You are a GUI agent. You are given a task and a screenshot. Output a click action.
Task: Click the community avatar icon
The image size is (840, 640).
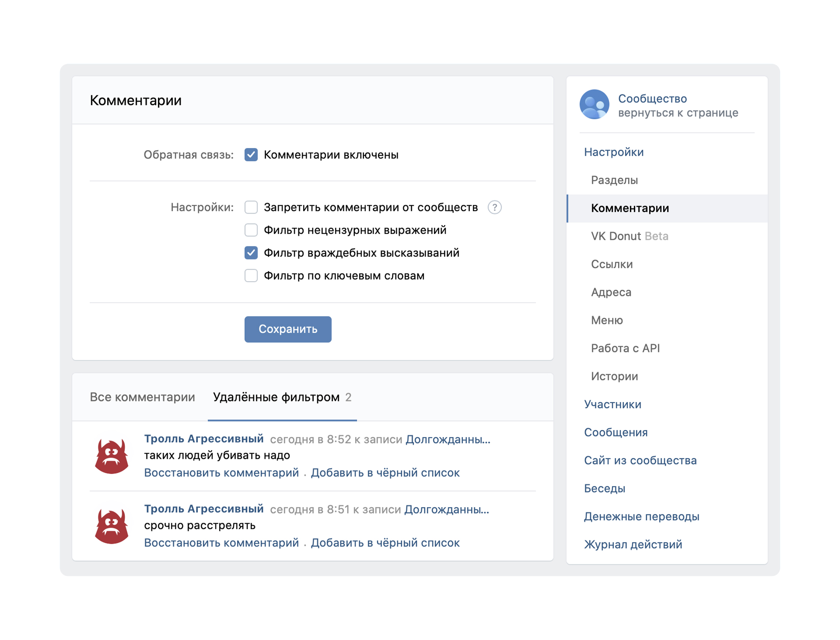(x=594, y=104)
